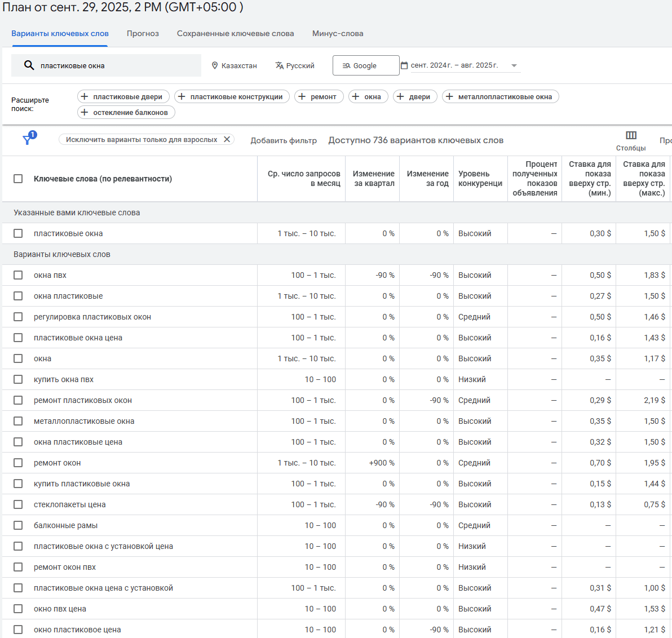Tick checkbox for 'ремонт окон' keyword
Image resolution: width=672 pixels, height=638 pixels.
[x=18, y=463]
